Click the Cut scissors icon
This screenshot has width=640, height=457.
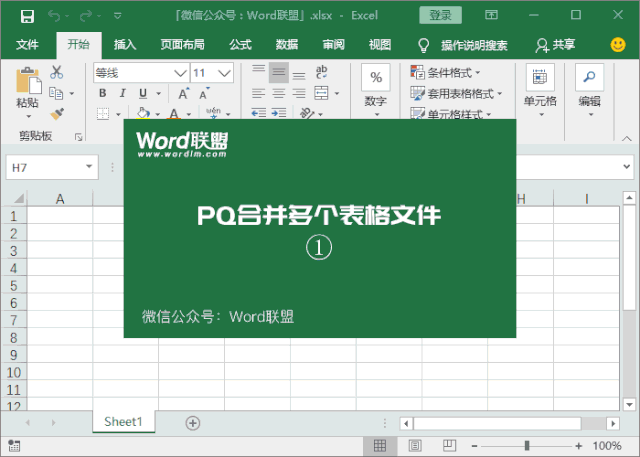57,72
